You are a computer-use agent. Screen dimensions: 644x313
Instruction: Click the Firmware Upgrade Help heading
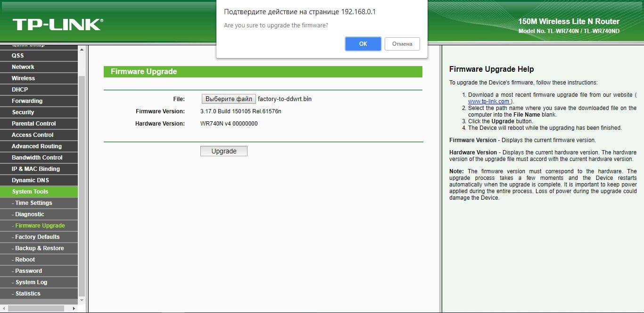[491, 69]
